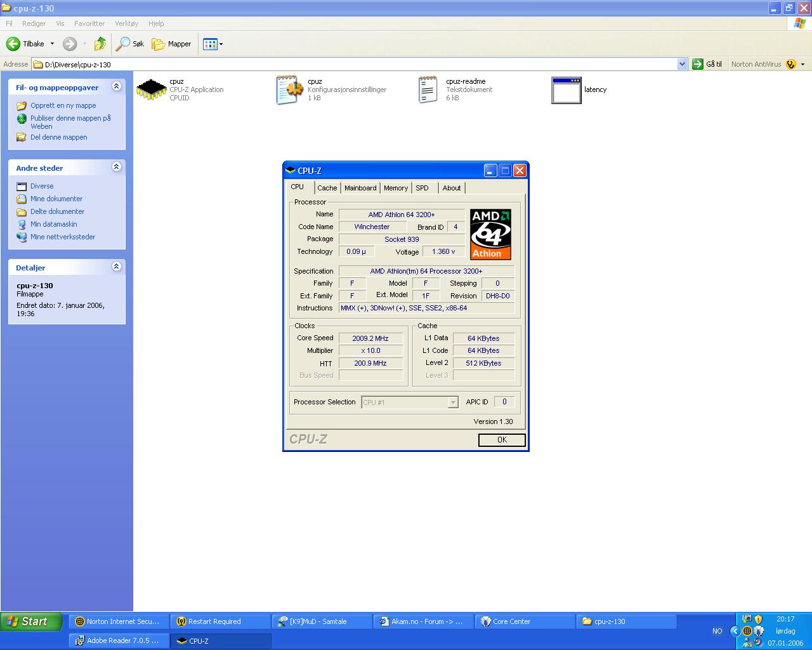
Task: Click the OK button in CPU-Z
Action: (502, 440)
